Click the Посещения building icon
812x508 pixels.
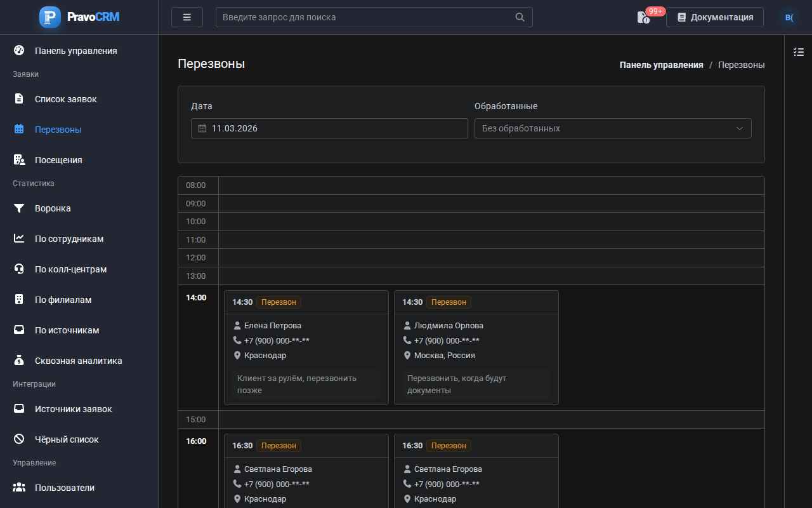coord(19,160)
